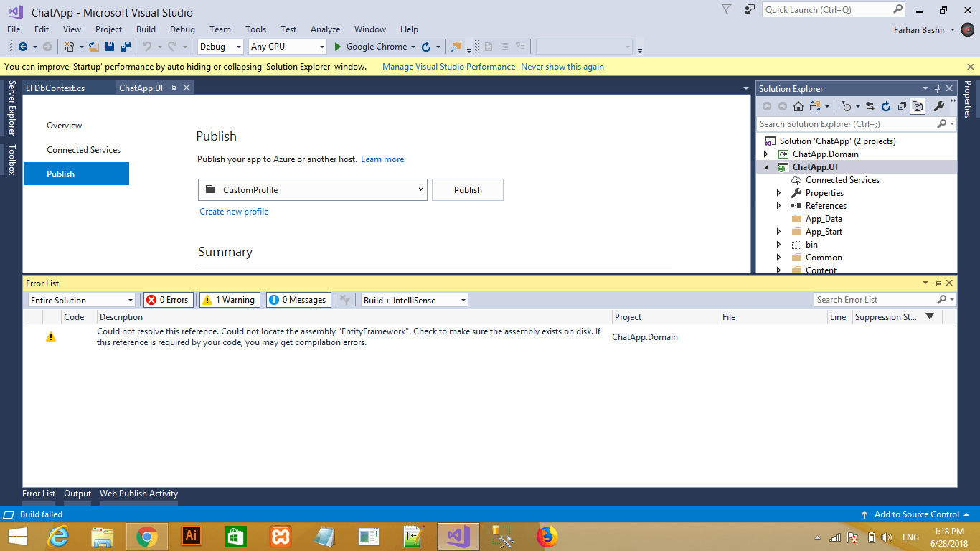Toggle Show All Files in Solution Explorer
The width and height of the screenshot is (980, 551).
pyautogui.click(x=918, y=106)
